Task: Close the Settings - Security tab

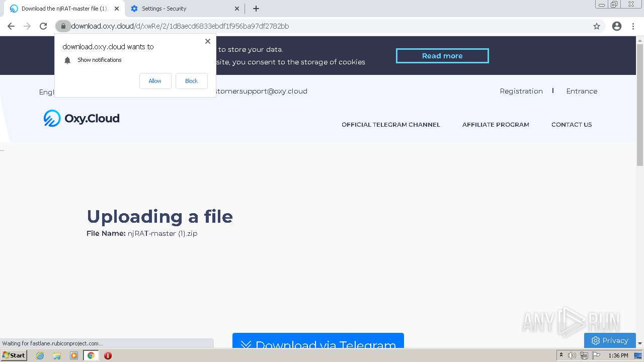Action: [237, 9]
